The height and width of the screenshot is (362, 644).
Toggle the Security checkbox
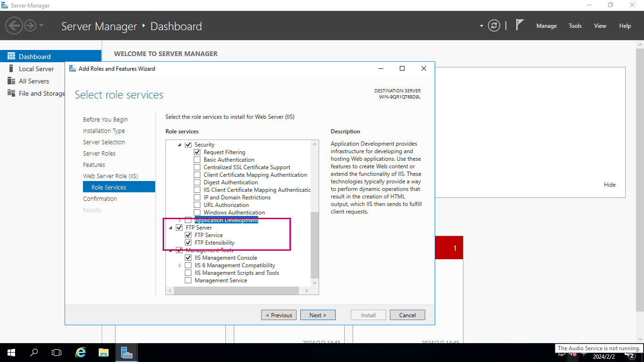point(188,145)
